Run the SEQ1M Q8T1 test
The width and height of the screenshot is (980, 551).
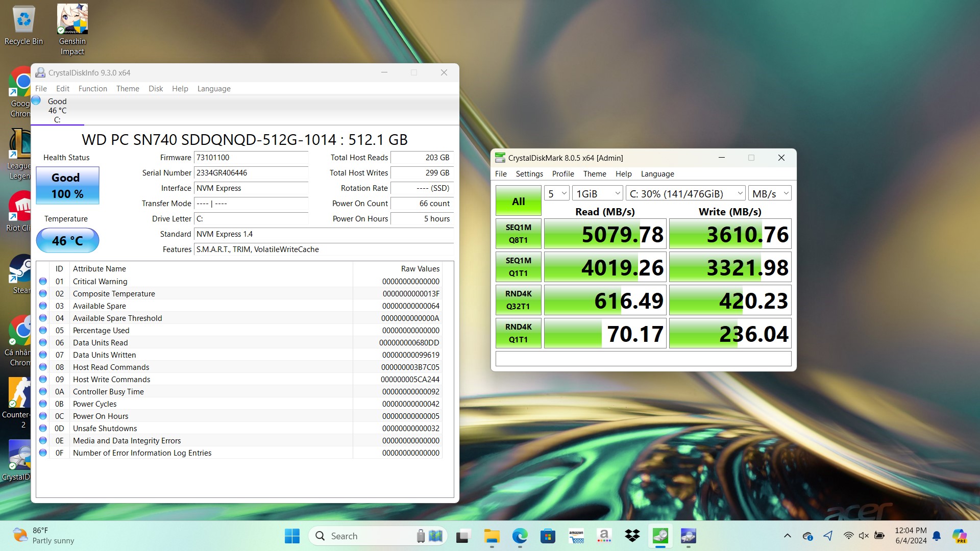tap(519, 234)
